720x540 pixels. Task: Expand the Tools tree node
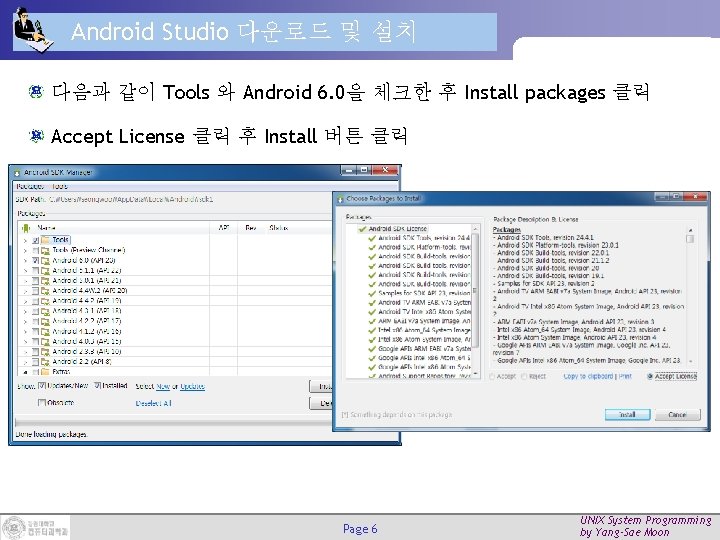[x=25, y=240]
